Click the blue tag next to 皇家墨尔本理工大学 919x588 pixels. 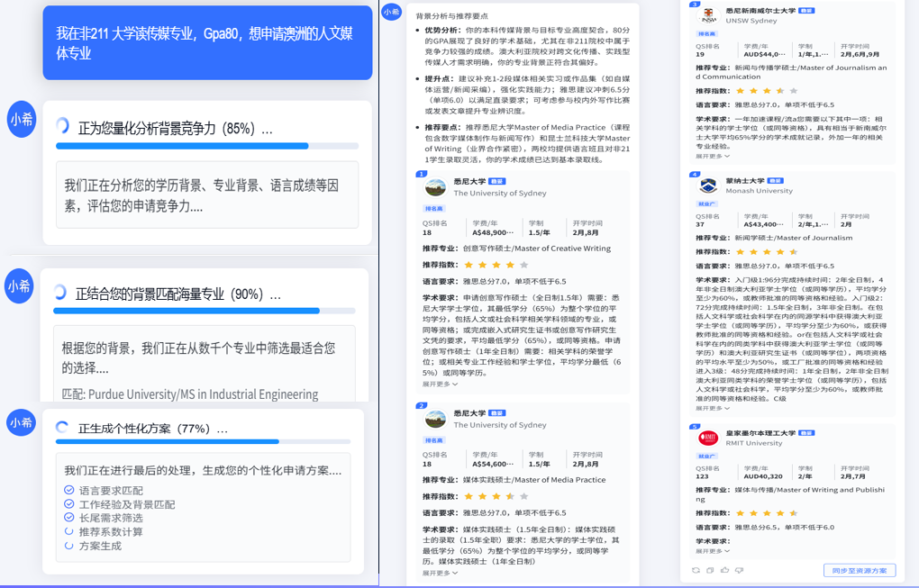[806, 433]
